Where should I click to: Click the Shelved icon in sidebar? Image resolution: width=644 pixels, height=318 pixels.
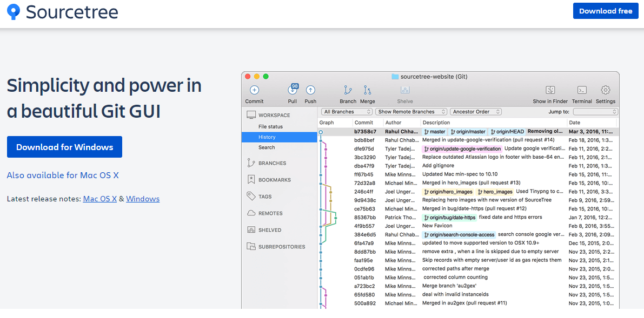tap(251, 230)
